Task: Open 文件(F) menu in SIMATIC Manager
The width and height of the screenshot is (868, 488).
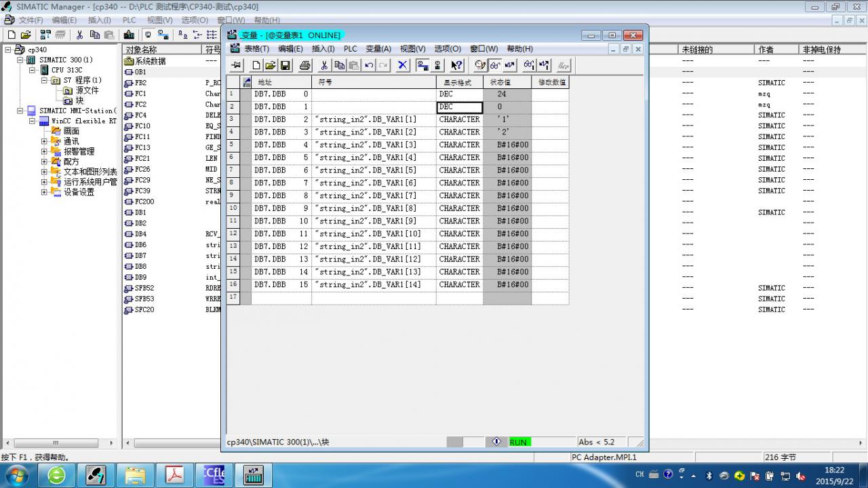Action: click(31, 20)
